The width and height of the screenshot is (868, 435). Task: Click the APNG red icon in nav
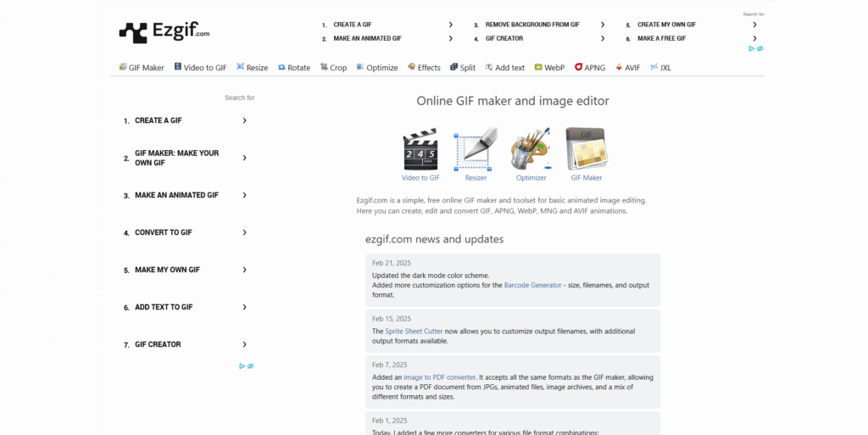(x=578, y=67)
